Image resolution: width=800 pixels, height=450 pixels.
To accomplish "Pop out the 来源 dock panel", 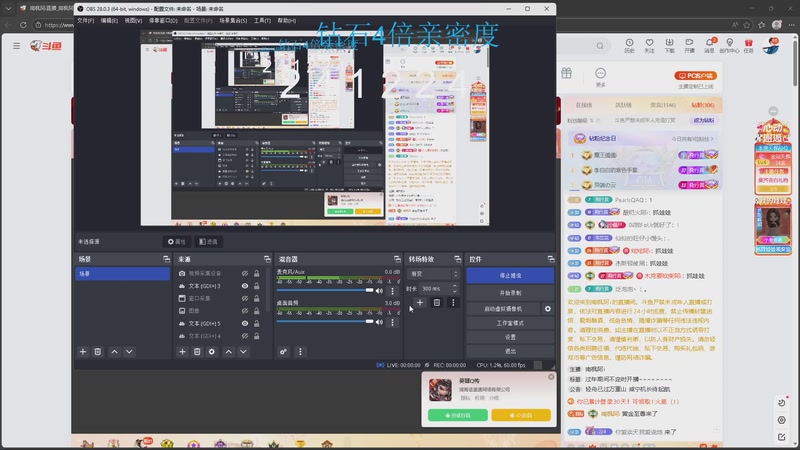I will click(x=267, y=259).
